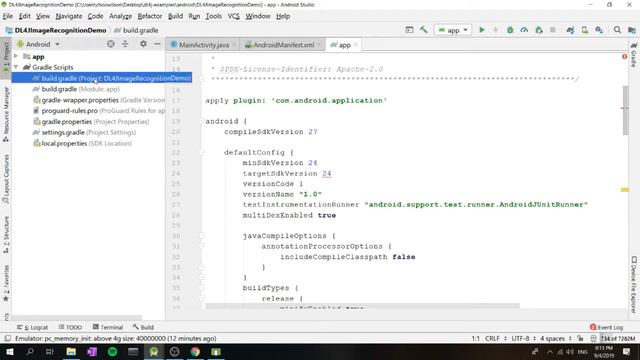Viewport: 640px width, 360px height.
Task: Start debugging with the Debug app bug icon
Action: tap(510, 30)
